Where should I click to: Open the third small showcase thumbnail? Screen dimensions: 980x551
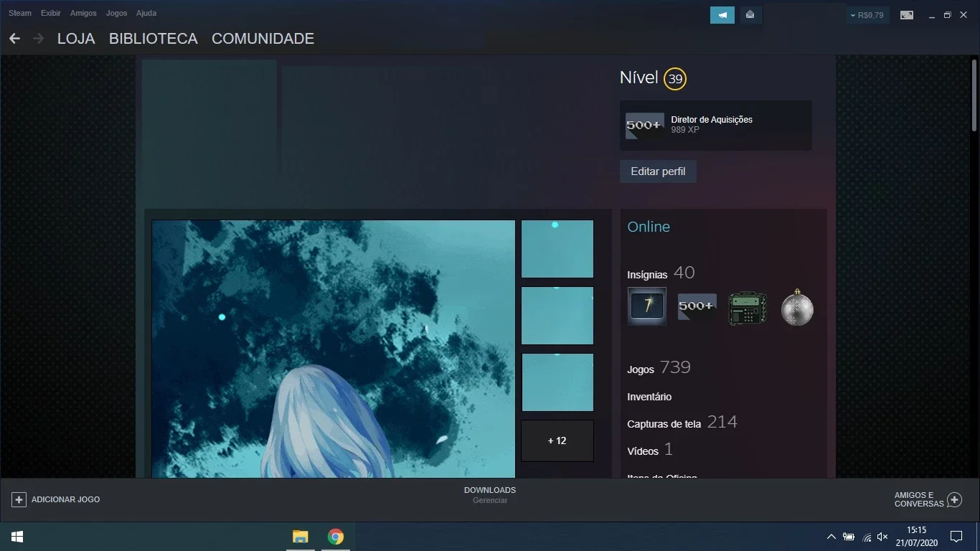(x=557, y=382)
